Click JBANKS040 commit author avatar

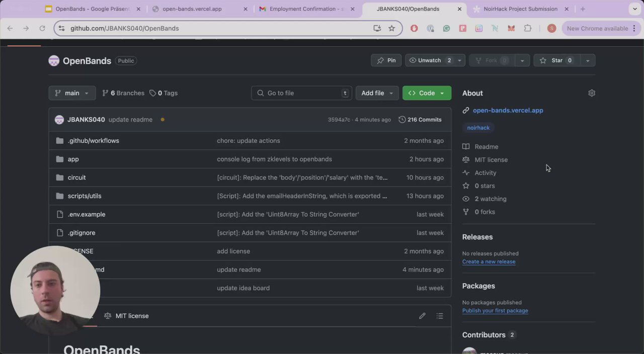[59, 120]
